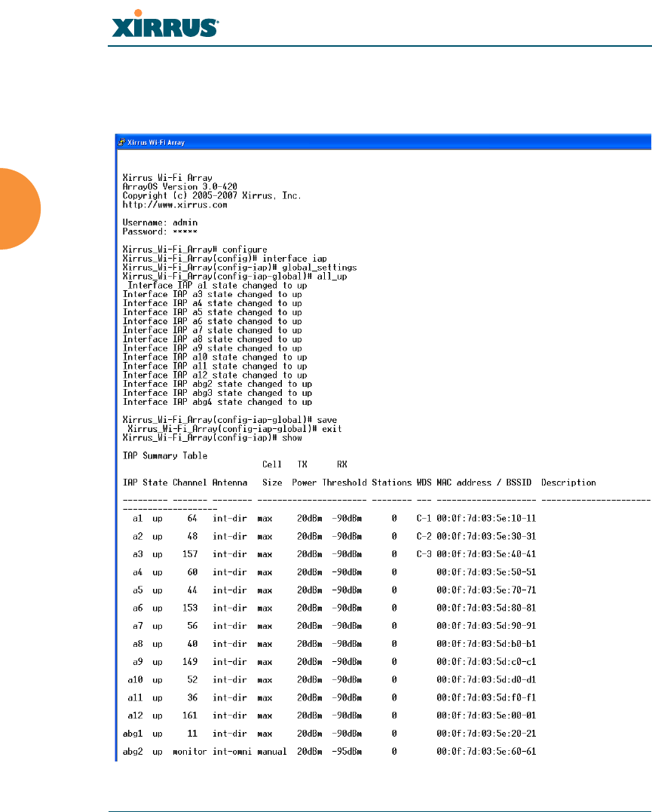Click the Xirrus logo at the top of the page

(x=165, y=24)
